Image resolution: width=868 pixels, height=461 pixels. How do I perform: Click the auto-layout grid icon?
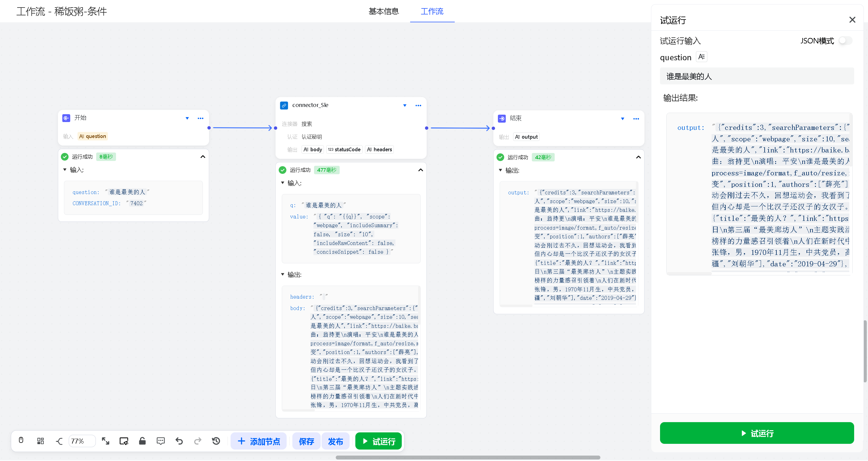(x=40, y=441)
